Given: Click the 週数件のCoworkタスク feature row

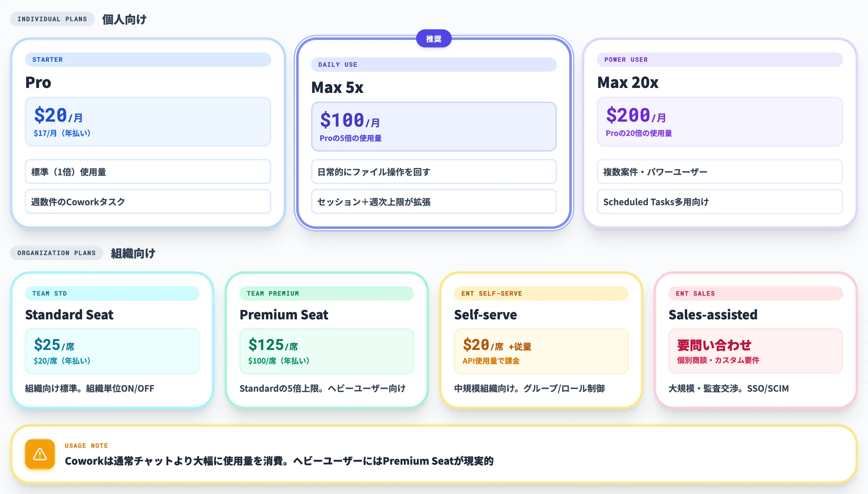Looking at the screenshot, I should (x=148, y=201).
